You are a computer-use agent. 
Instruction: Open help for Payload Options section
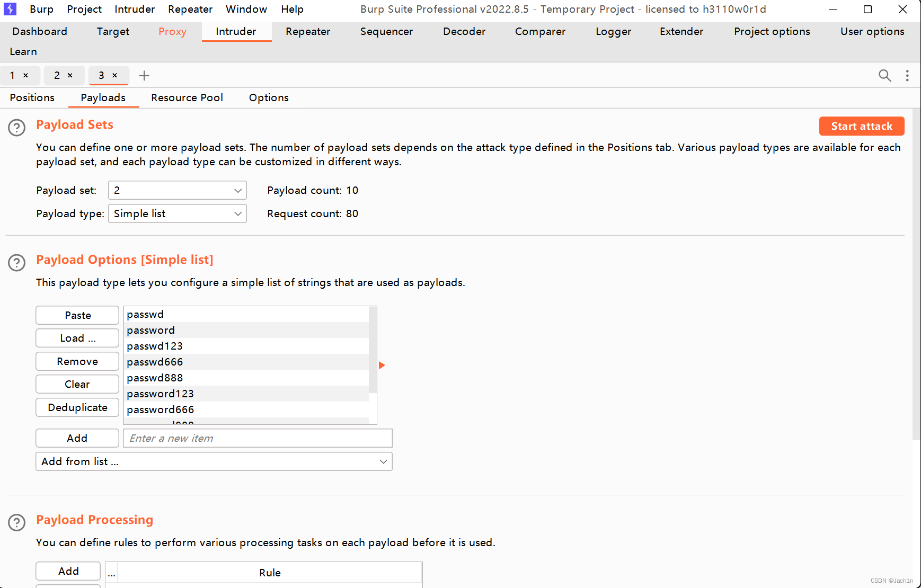[17, 263]
